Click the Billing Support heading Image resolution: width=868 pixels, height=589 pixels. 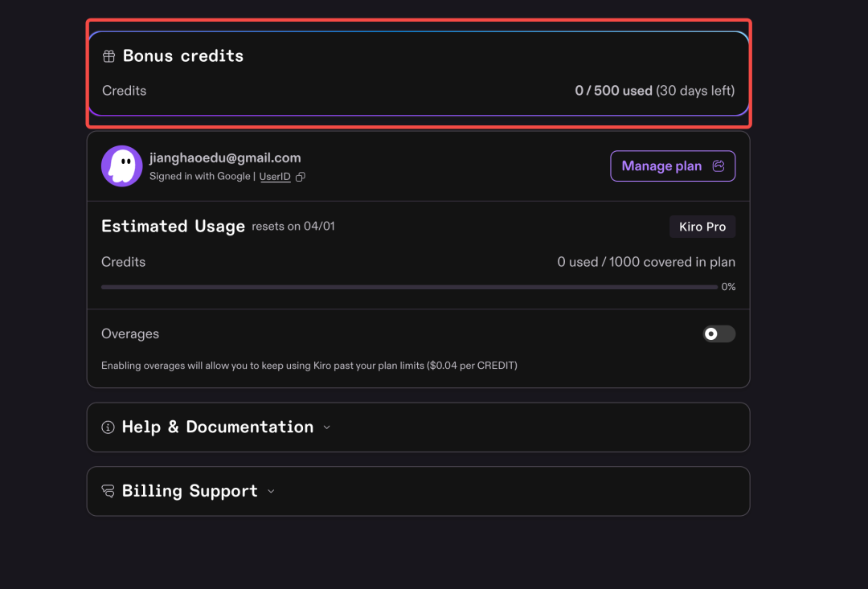coord(190,491)
